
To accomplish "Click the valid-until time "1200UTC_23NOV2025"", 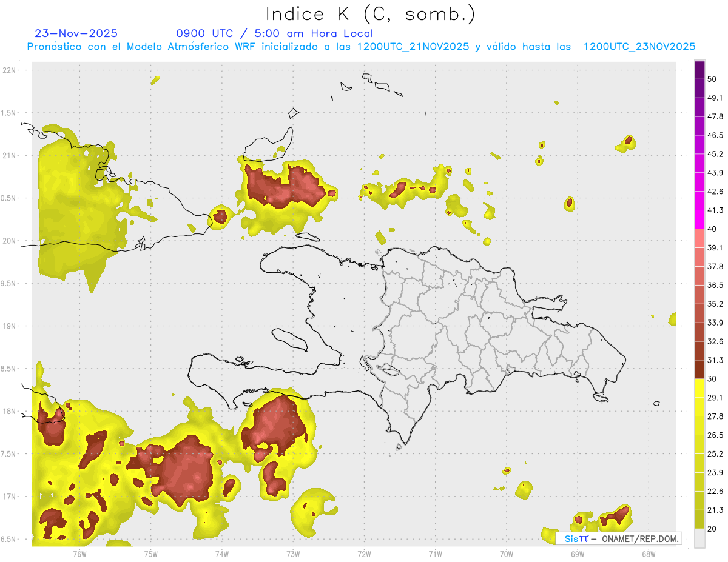I will coord(639,47).
